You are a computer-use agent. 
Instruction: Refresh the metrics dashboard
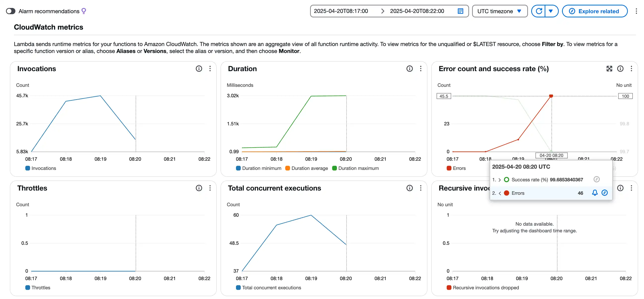click(x=539, y=11)
